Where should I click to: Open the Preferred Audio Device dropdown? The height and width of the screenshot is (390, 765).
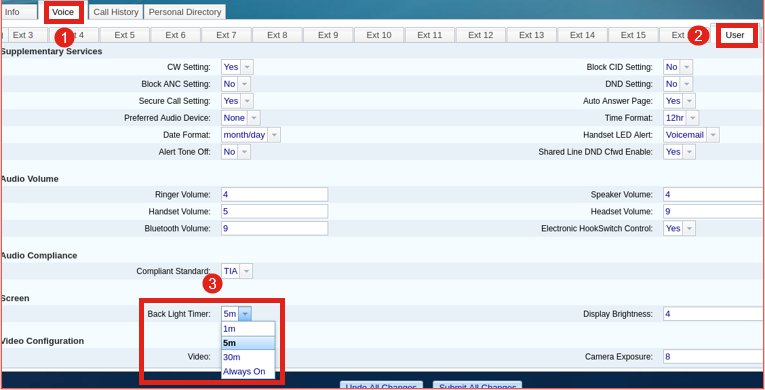click(x=241, y=118)
